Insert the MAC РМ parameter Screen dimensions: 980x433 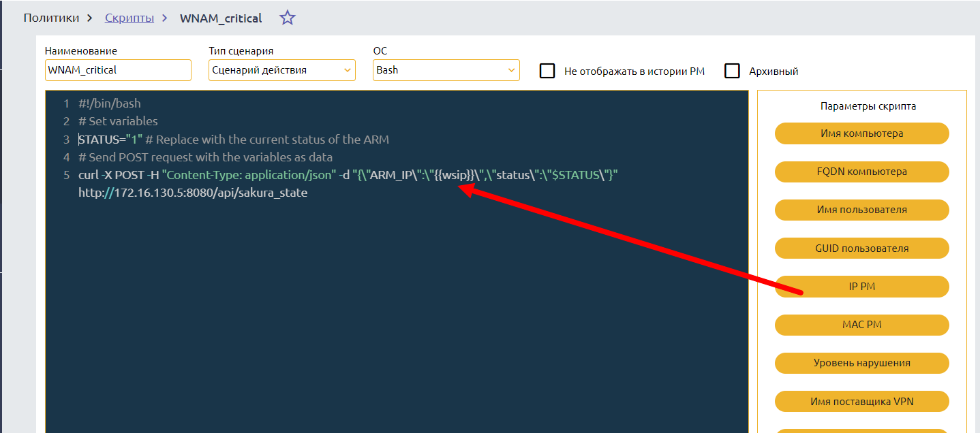tap(861, 325)
